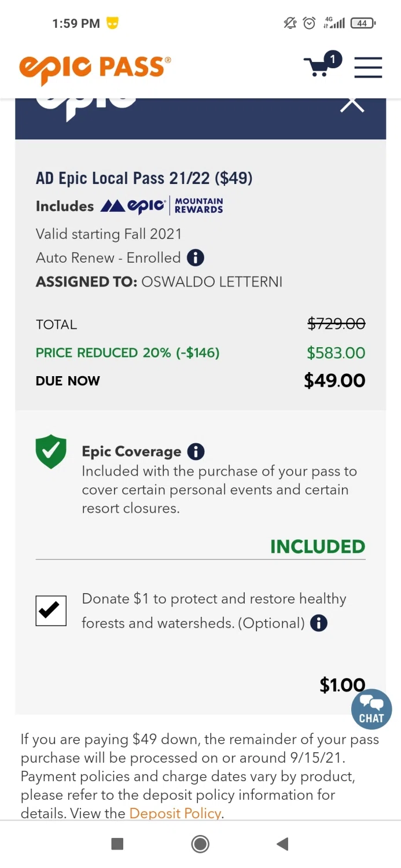Image resolution: width=401 pixels, height=868 pixels.
Task: Tap the AD Epic Local Pass title
Action: tap(144, 178)
